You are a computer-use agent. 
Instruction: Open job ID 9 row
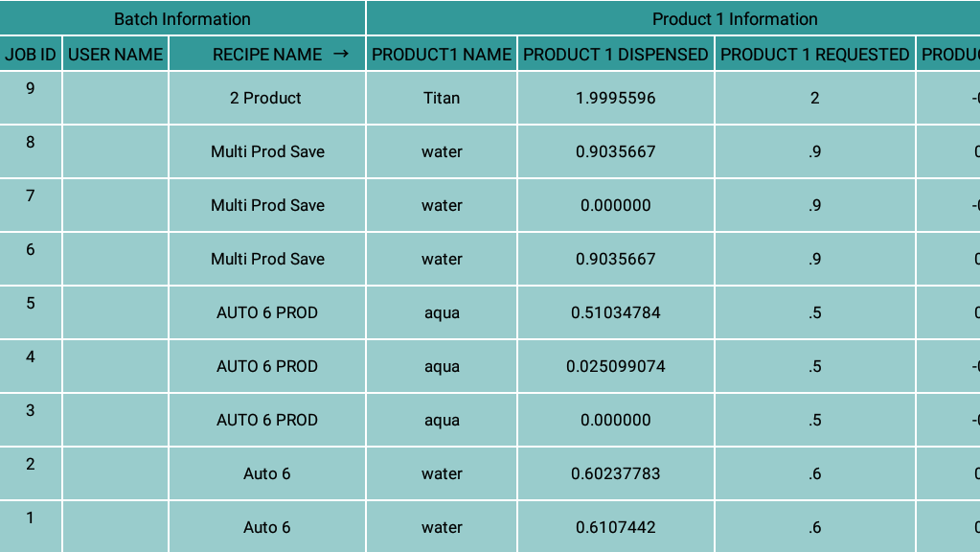tap(31, 89)
